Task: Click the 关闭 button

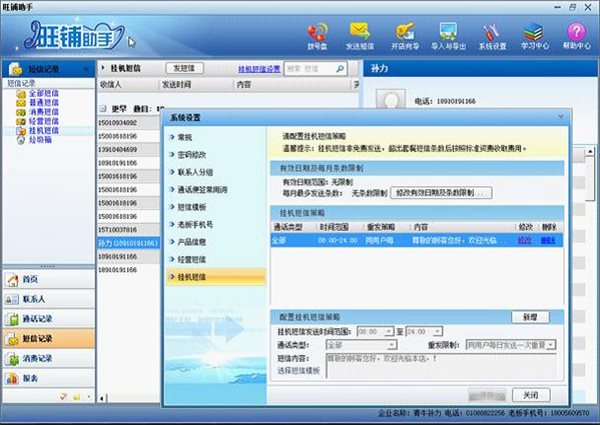Action: click(x=531, y=395)
